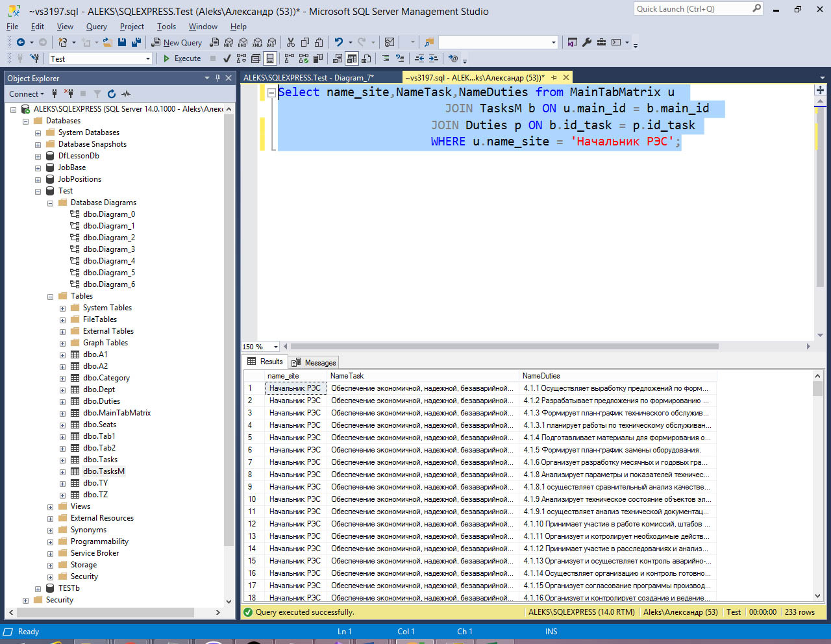The height and width of the screenshot is (644, 831).
Task: Click the Increase Indent icon
Action: coord(433,58)
